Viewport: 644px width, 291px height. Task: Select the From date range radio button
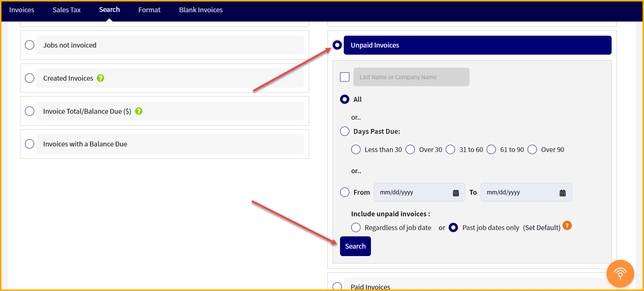click(345, 192)
